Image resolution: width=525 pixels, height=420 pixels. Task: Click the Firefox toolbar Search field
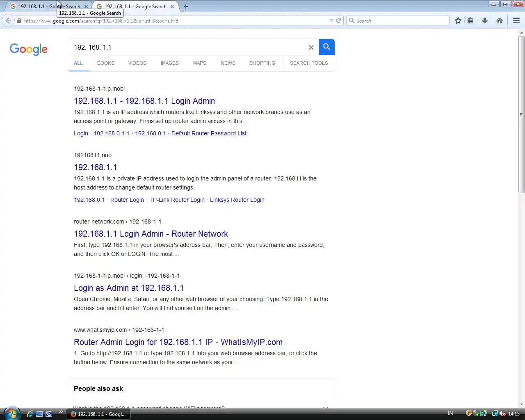(x=398, y=21)
